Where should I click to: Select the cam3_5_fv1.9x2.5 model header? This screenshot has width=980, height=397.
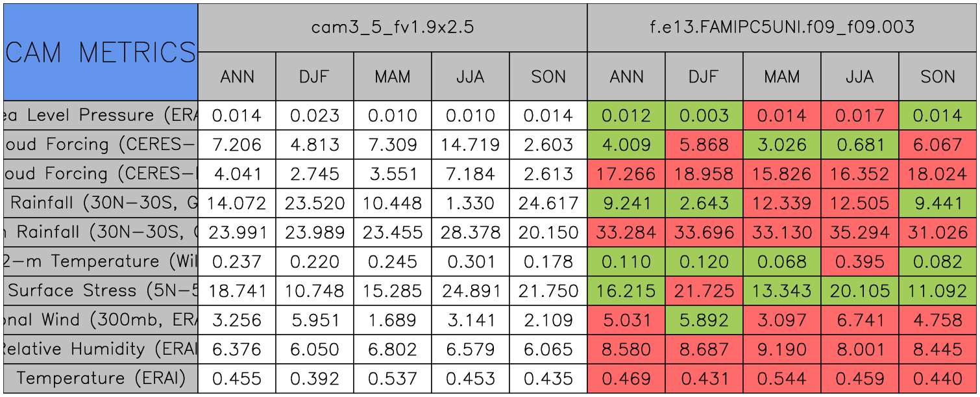[392, 27]
